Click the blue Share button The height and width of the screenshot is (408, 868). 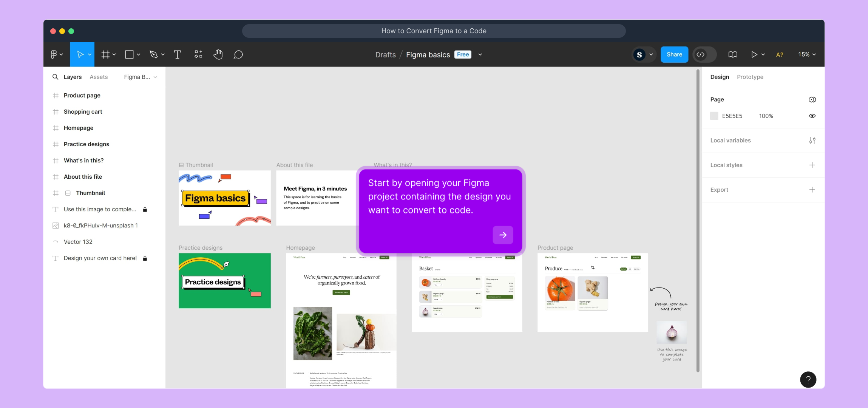[x=674, y=54]
